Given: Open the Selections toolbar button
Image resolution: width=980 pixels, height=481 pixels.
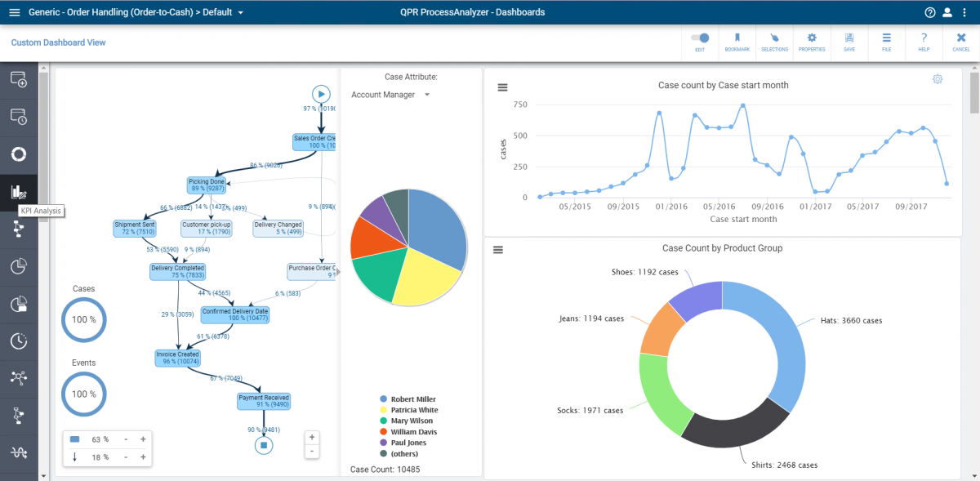Looking at the screenshot, I should (774, 42).
